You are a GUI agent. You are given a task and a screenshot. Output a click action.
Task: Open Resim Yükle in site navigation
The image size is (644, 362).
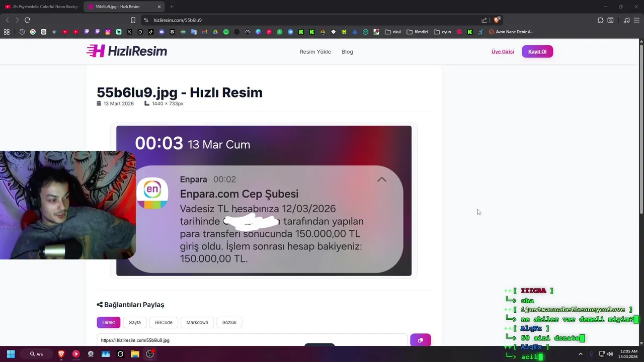pyautogui.click(x=315, y=52)
